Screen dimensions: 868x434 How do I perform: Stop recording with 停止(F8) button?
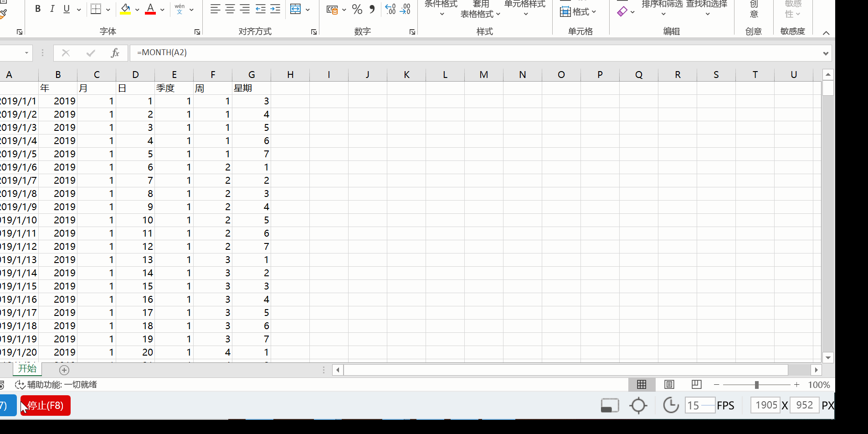coord(46,405)
